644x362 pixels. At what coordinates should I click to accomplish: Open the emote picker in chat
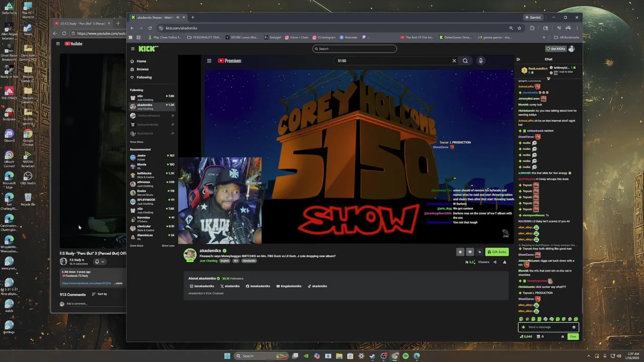[574, 327]
